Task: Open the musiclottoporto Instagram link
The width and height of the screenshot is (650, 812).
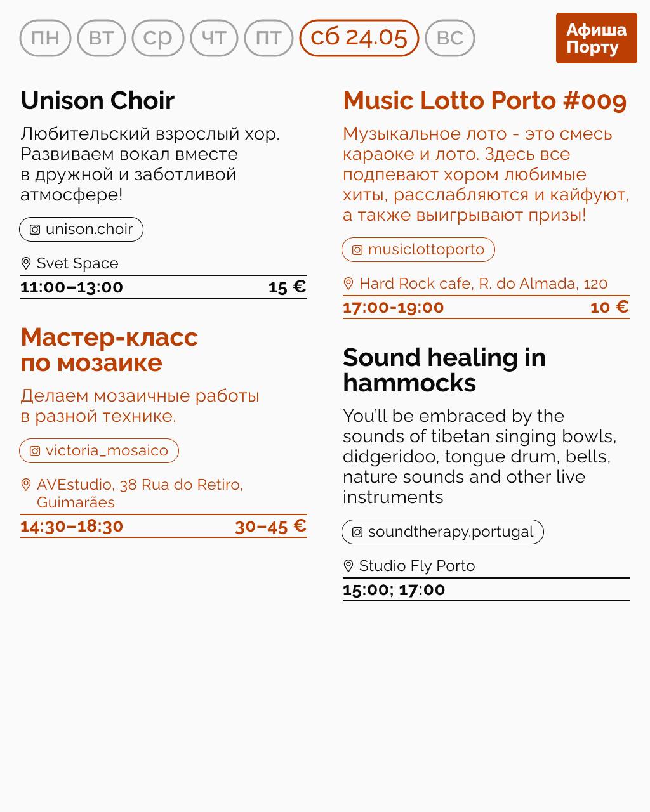Action: point(426,250)
